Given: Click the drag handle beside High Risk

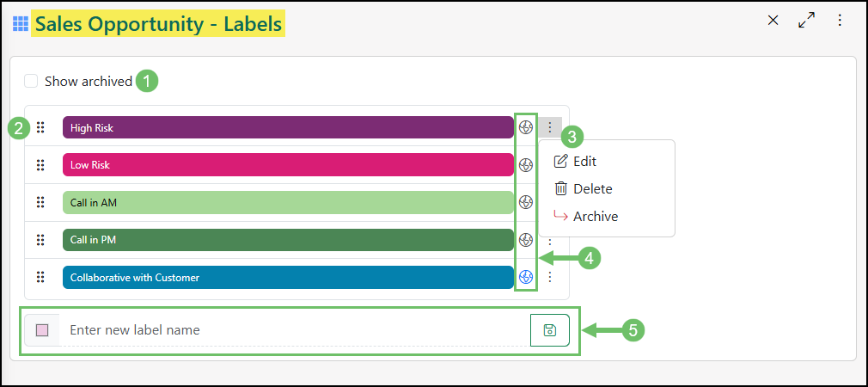Looking at the screenshot, I should point(40,127).
